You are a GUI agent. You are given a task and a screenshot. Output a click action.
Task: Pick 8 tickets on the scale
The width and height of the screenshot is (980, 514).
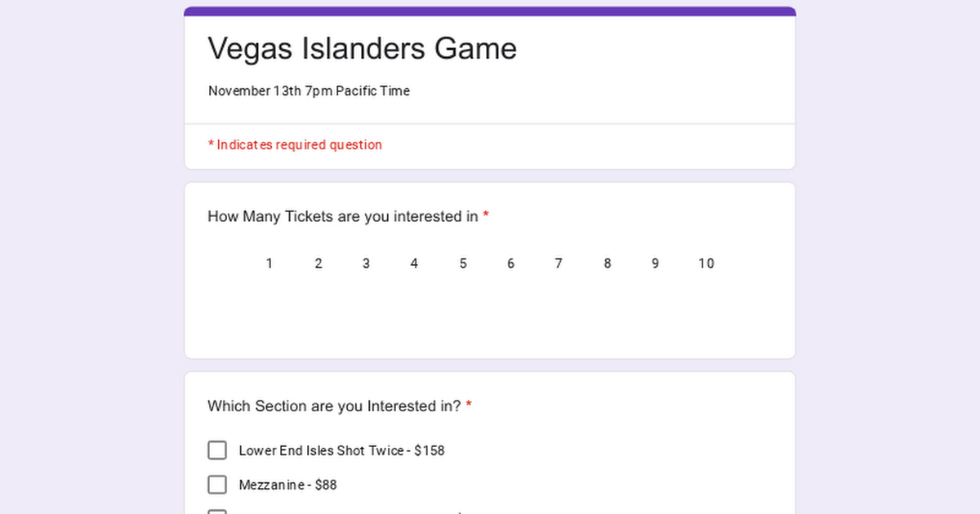[607, 264]
